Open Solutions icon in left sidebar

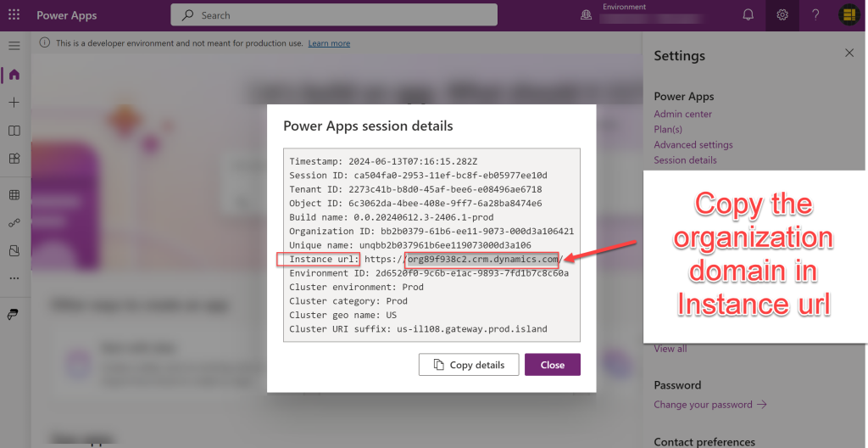[14, 251]
